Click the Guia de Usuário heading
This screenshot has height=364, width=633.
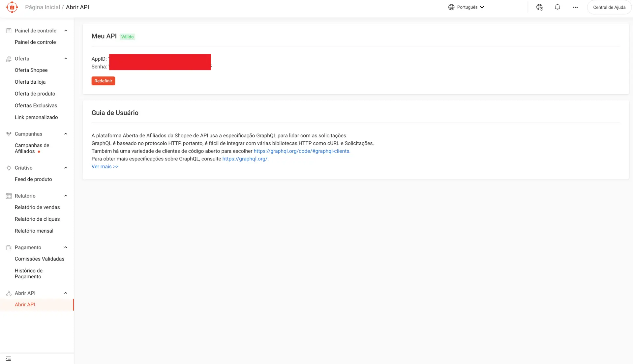[x=115, y=113]
